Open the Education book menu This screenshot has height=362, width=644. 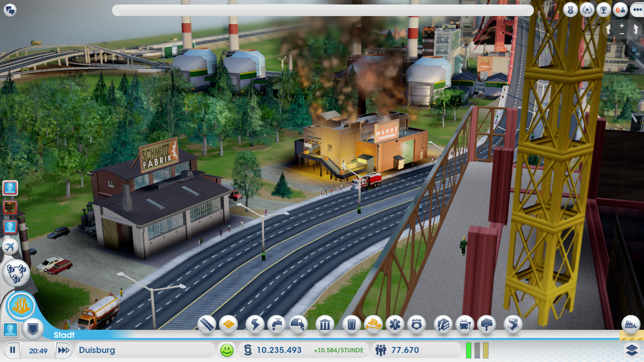[443, 324]
